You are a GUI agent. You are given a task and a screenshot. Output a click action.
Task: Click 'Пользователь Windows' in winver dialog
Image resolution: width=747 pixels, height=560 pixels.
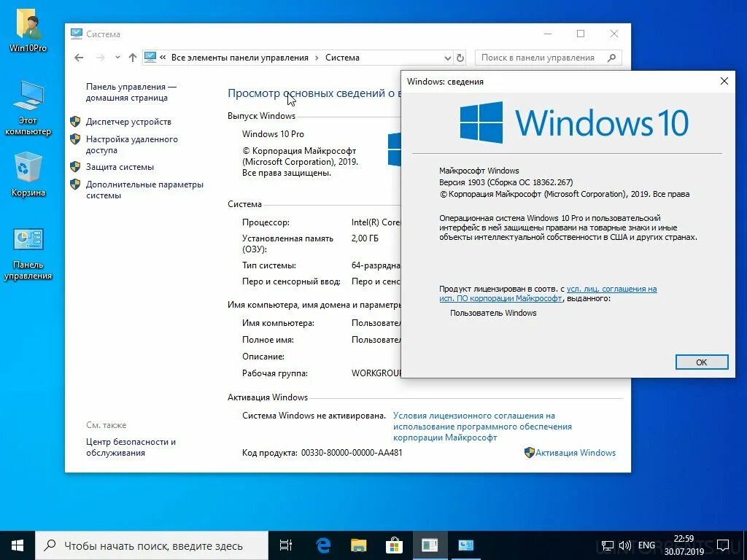pos(493,313)
